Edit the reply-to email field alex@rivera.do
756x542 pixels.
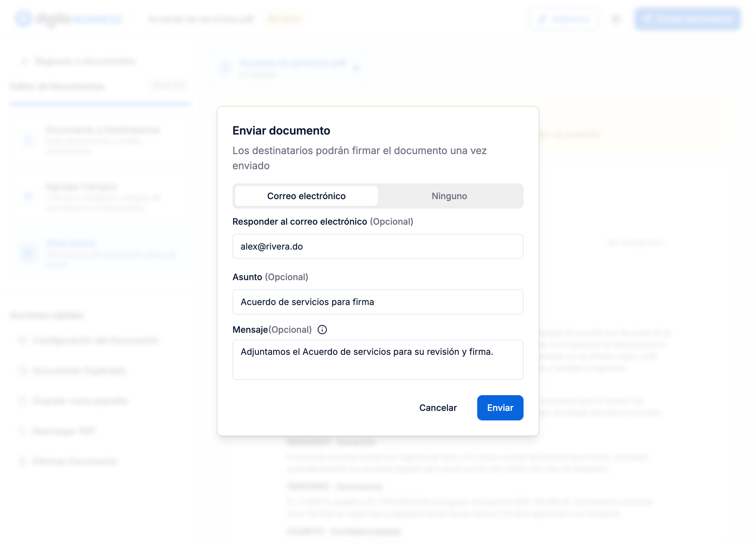tap(378, 246)
